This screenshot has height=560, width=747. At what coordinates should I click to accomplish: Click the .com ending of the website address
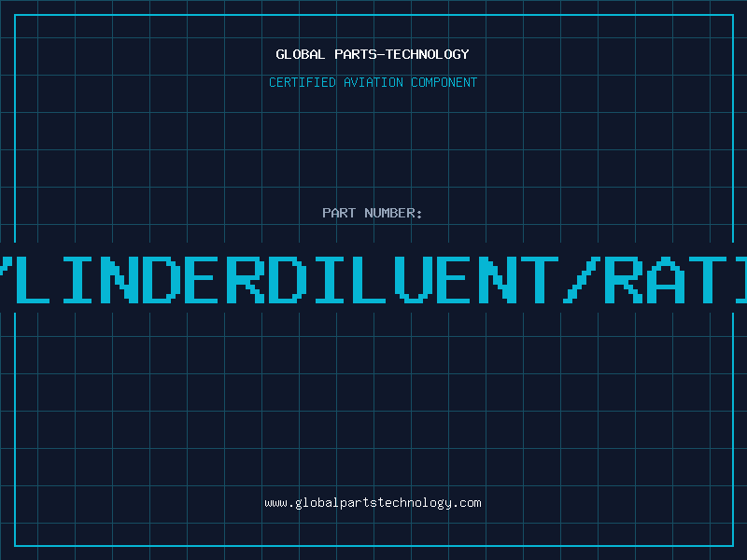(x=467, y=502)
